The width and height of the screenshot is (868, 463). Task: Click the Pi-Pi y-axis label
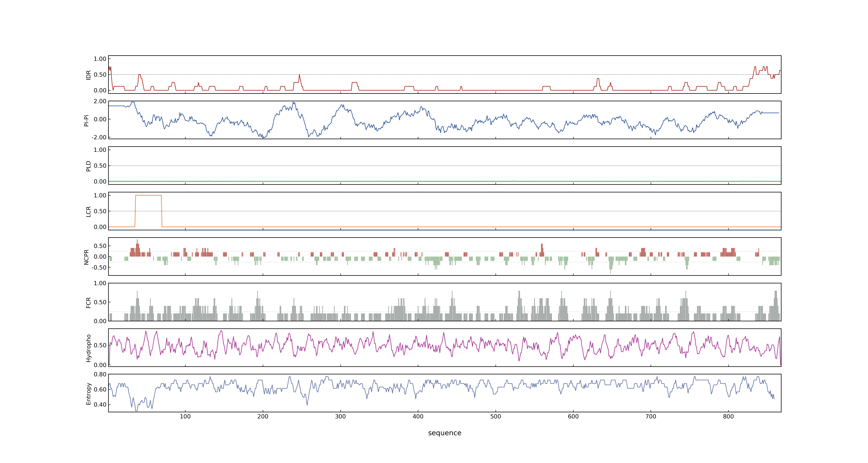[86, 120]
